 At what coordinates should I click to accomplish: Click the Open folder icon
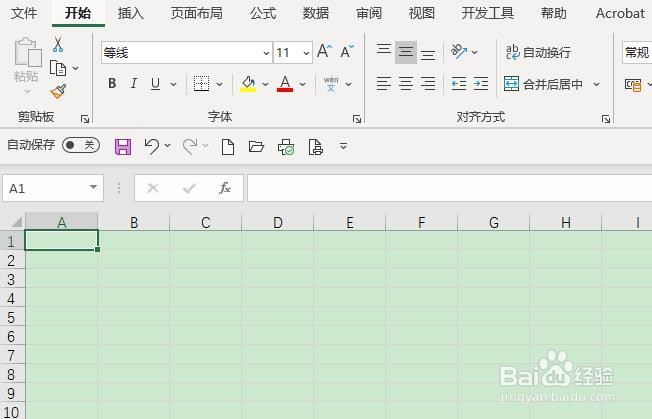(256, 147)
